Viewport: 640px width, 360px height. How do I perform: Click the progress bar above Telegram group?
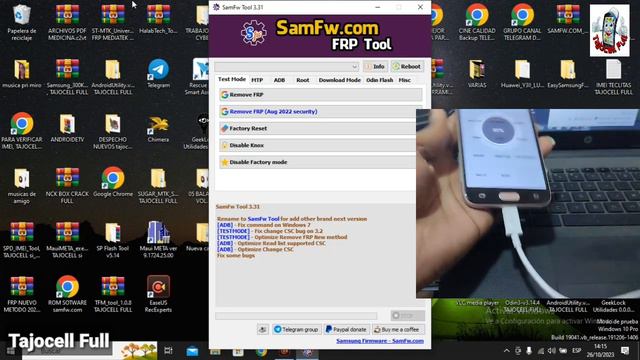pyautogui.click(x=296, y=316)
